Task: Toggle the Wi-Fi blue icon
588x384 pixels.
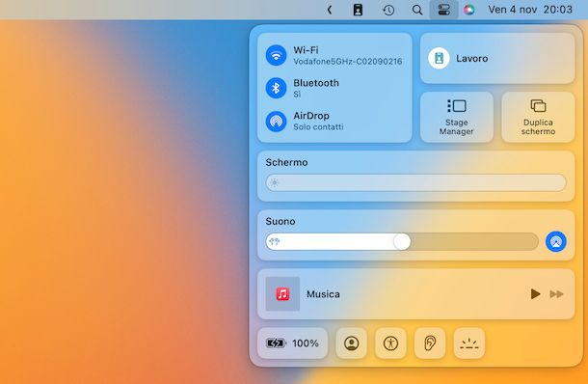Action: tap(276, 55)
